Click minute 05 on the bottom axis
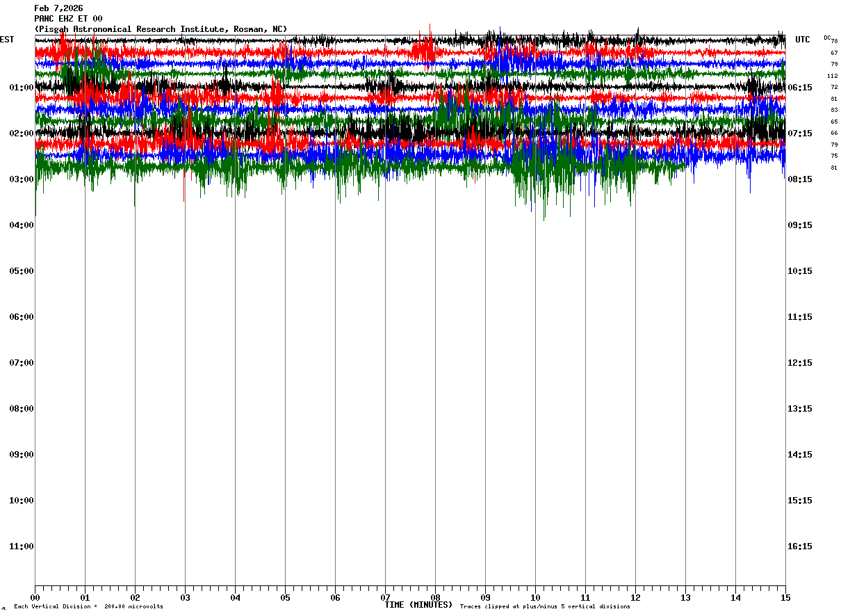This screenshot has height=616, width=841. [x=285, y=598]
